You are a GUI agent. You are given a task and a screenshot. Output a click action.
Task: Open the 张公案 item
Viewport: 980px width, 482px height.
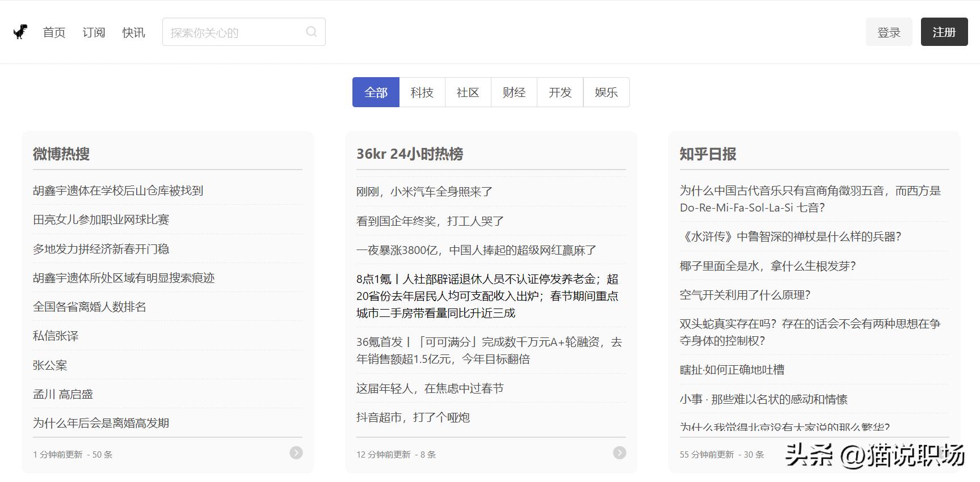[x=50, y=365]
